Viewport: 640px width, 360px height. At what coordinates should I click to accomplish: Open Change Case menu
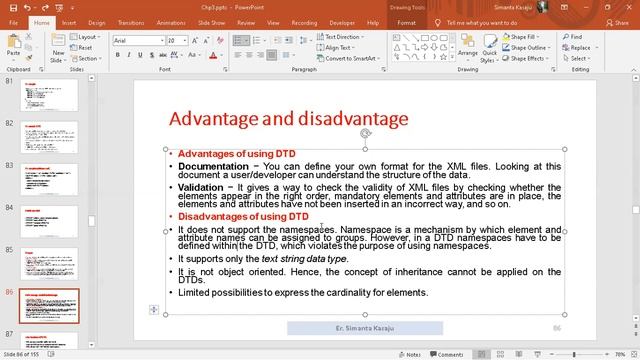[x=194, y=55]
